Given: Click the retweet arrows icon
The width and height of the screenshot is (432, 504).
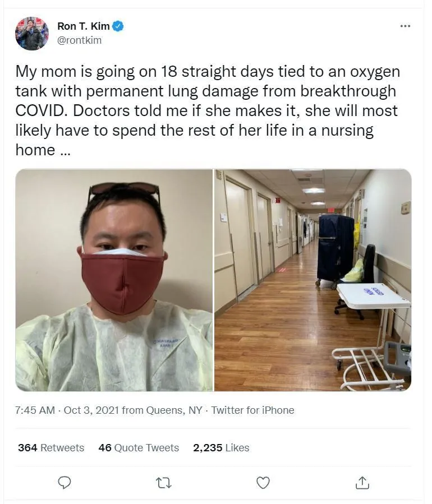Looking at the screenshot, I should (163, 483).
